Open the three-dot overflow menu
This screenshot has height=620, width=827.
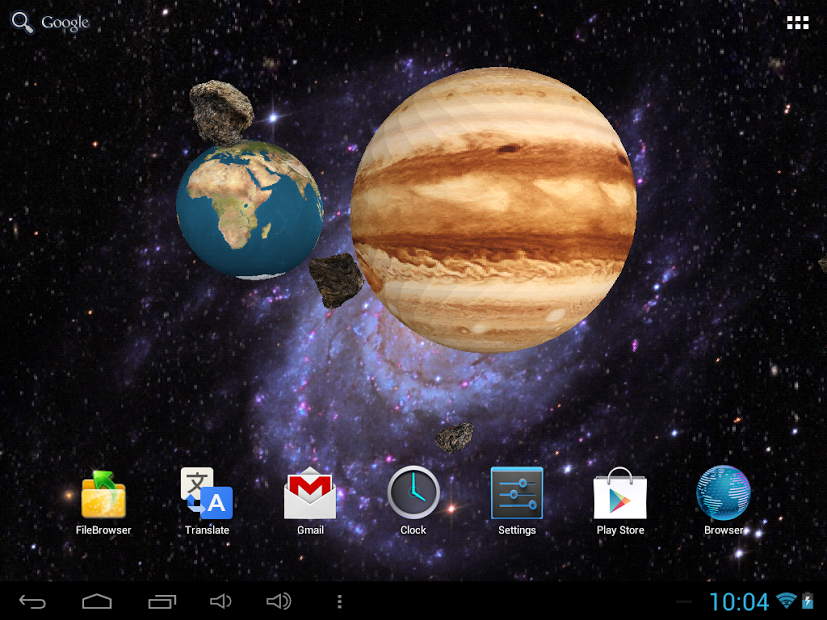point(340,601)
